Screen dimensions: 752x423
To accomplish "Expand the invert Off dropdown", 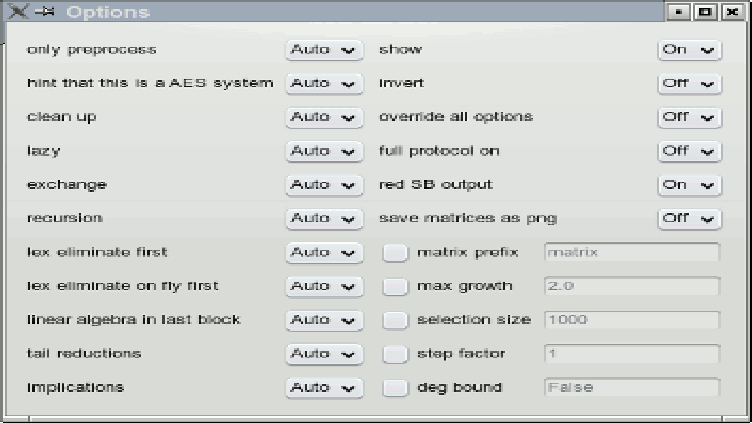I will tap(690, 83).
